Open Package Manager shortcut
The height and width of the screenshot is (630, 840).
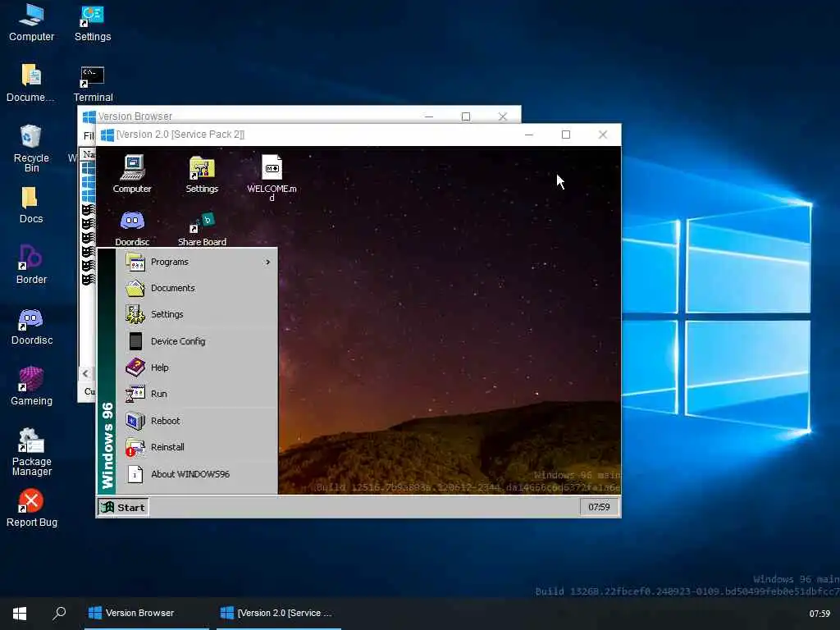(x=32, y=452)
